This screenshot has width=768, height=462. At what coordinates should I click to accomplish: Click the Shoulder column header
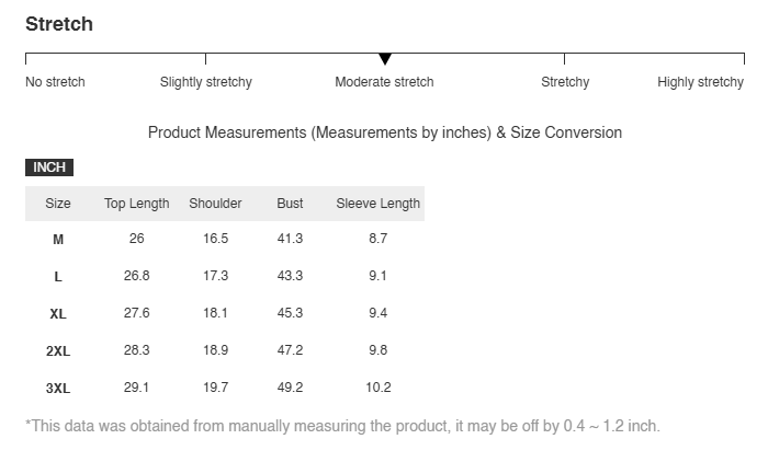coord(215,204)
